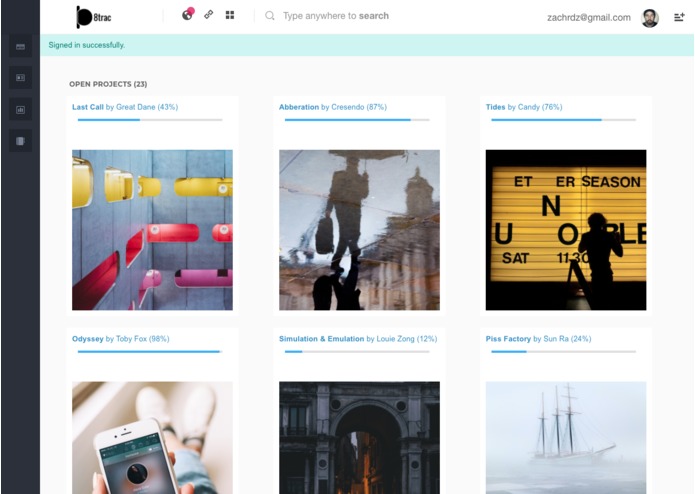Screen dimensions: 695x494
Task: Open the Abberation puddle reflection thumbnail
Action: coord(359,229)
